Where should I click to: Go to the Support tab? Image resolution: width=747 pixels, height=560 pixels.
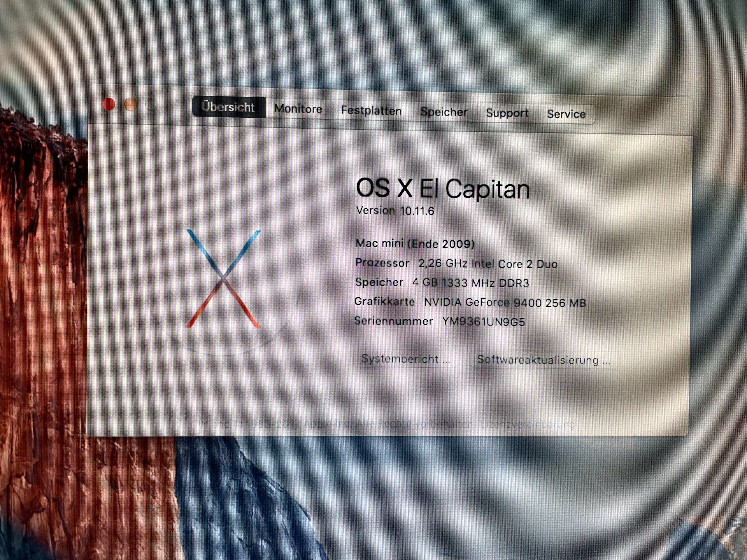[507, 113]
